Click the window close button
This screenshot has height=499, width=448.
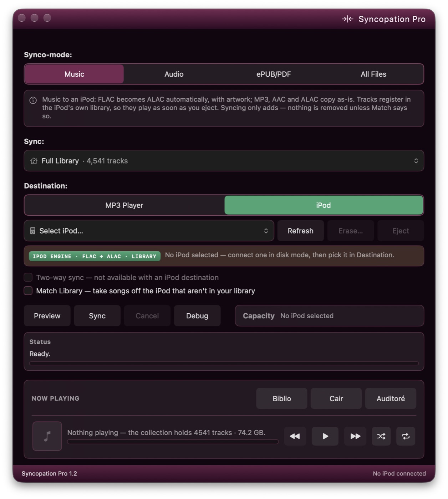tap(22, 18)
